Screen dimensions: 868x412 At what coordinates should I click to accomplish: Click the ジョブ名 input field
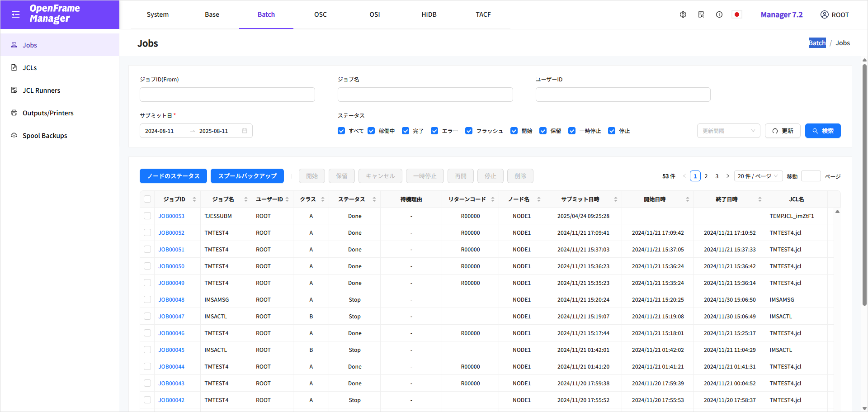click(x=425, y=95)
